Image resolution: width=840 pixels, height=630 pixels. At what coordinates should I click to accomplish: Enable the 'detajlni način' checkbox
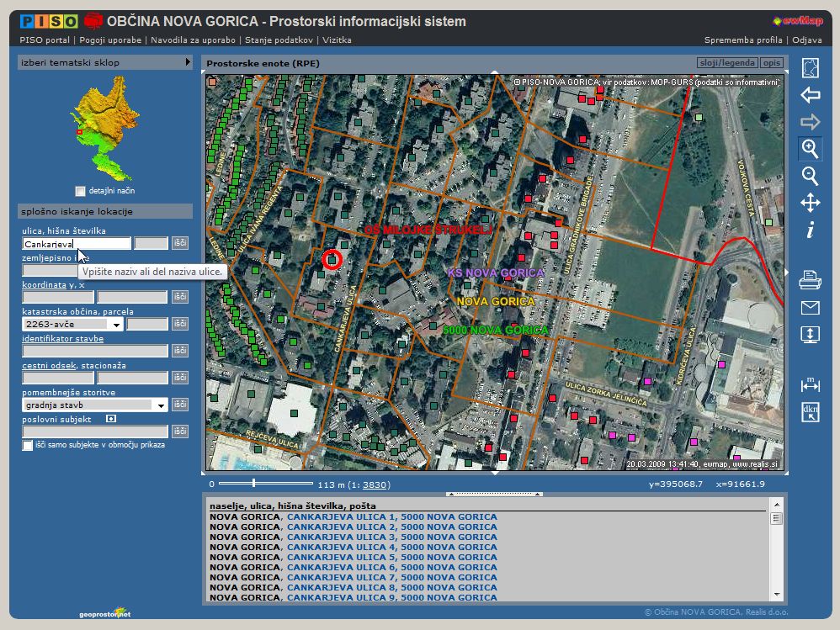pyautogui.click(x=81, y=191)
